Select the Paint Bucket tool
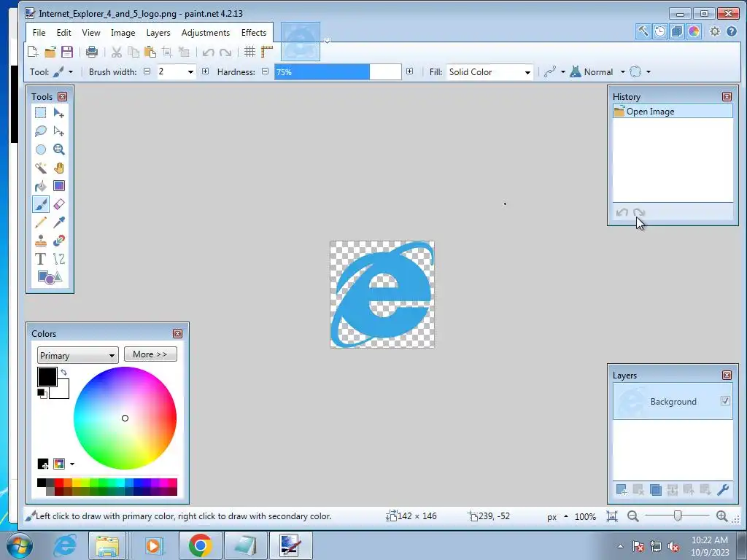This screenshot has height=560, width=747. [41, 186]
